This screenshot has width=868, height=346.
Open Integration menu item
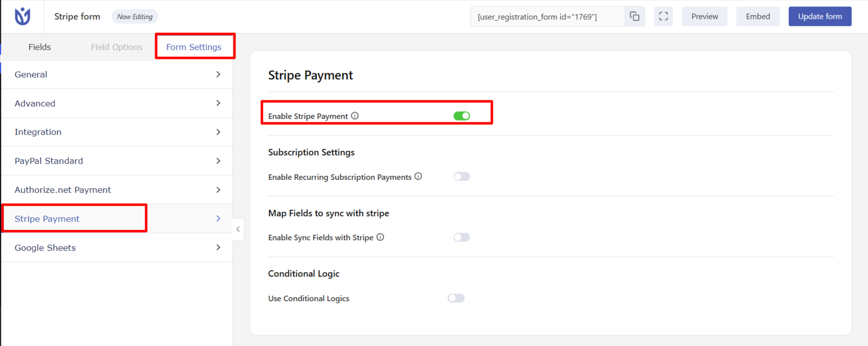click(x=117, y=132)
